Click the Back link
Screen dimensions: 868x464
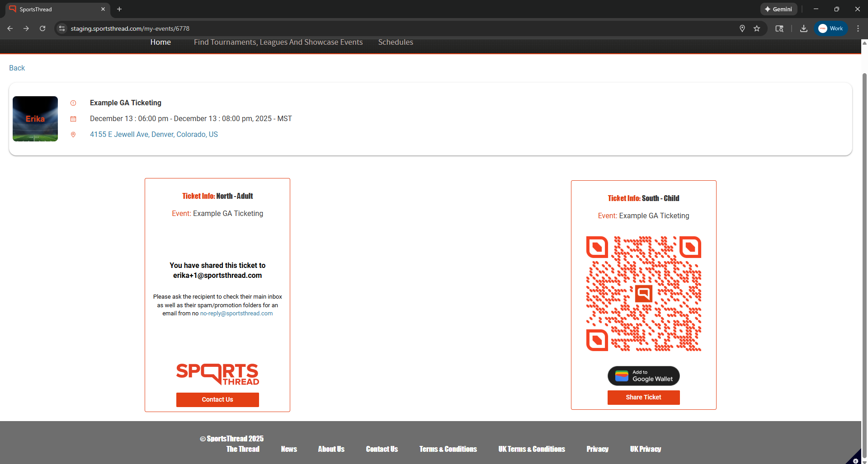pos(17,68)
